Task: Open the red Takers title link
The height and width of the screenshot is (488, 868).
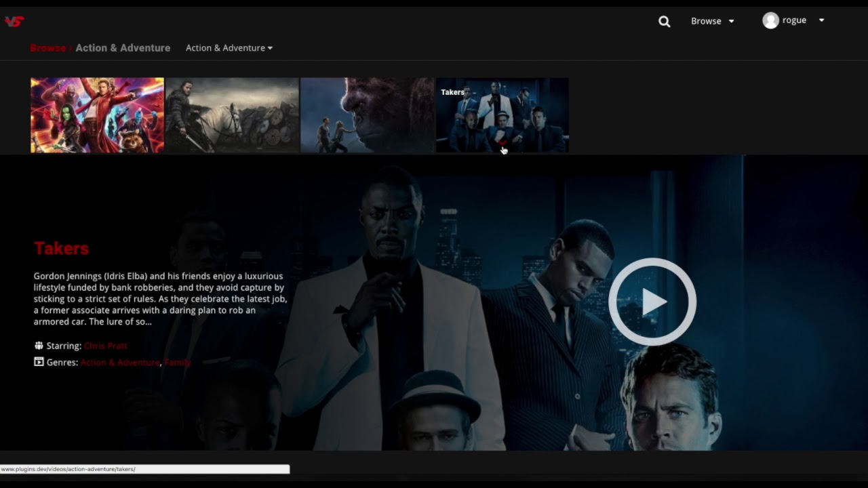Action: tap(62, 249)
